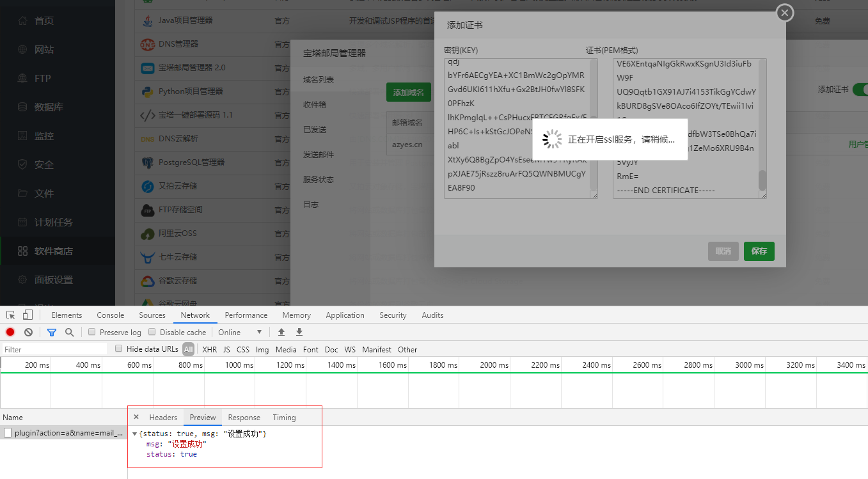Click the Java项目管理器 plugin icon
Viewport: 868px width, 479px height.
click(148, 20)
